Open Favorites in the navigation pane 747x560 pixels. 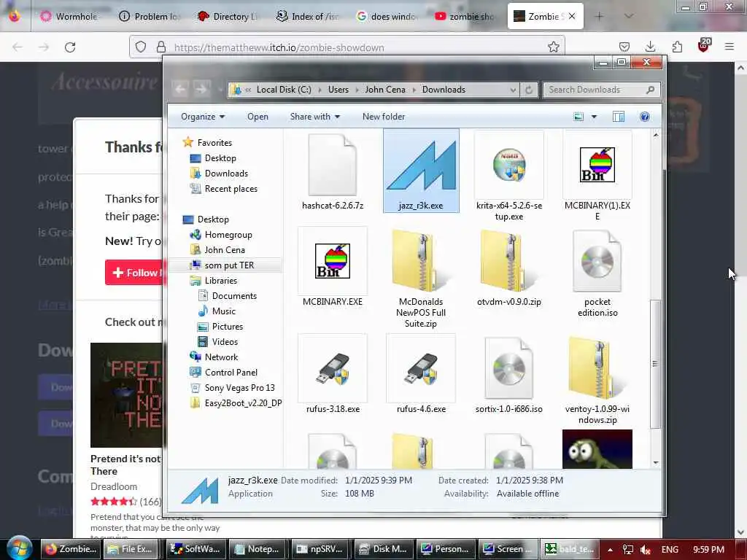pos(214,142)
